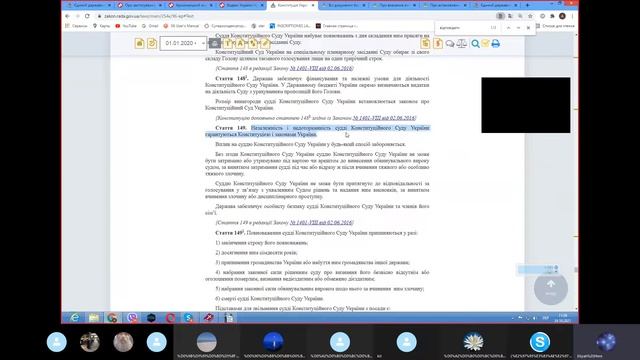Image resolution: width=640 pixels, height=360 pixels.
Task: Open the YouTube bookmark
Action: coord(126,26)
